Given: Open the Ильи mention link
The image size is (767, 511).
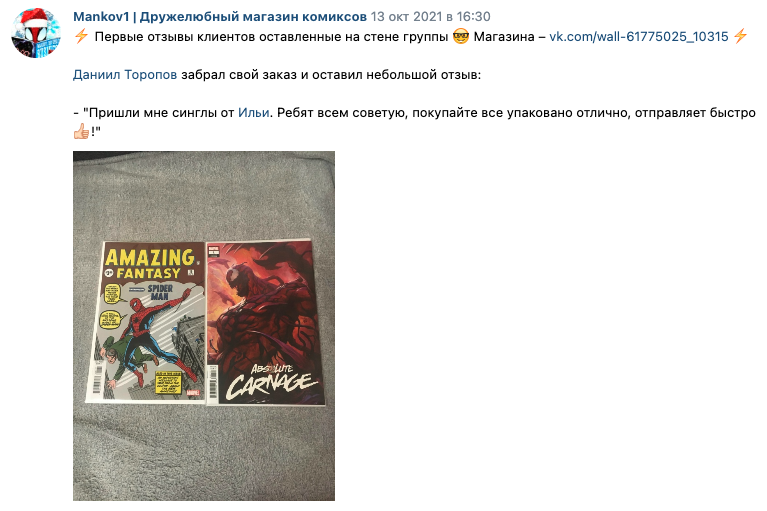Looking at the screenshot, I should [x=253, y=112].
